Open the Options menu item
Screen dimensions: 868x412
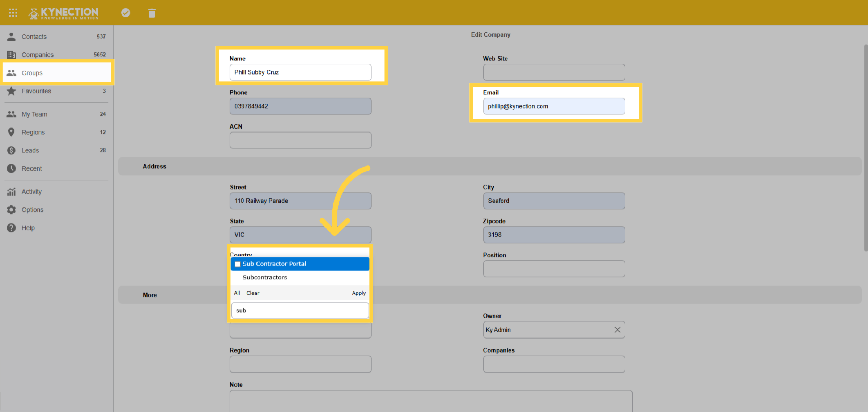coord(56,210)
